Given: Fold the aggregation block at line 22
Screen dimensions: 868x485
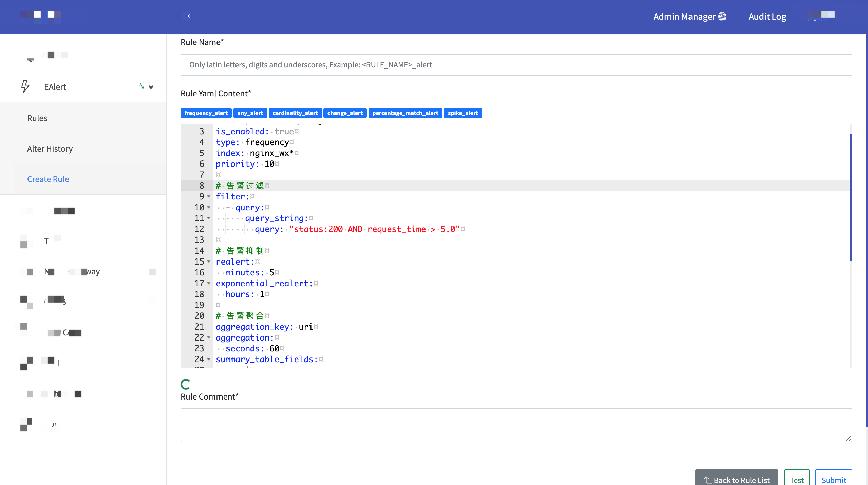Looking at the screenshot, I should pyautogui.click(x=209, y=337).
